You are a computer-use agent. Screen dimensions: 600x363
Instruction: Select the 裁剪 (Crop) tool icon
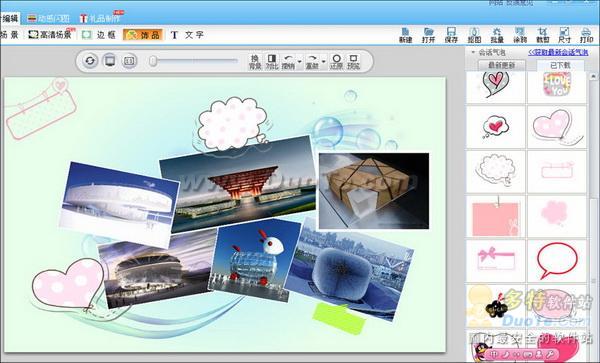click(x=542, y=35)
